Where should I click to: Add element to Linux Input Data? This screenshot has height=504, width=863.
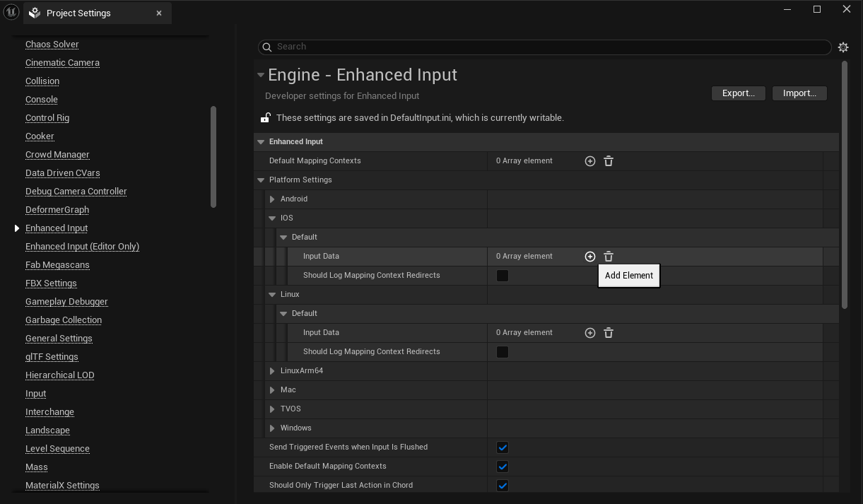(x=590, y=333)
